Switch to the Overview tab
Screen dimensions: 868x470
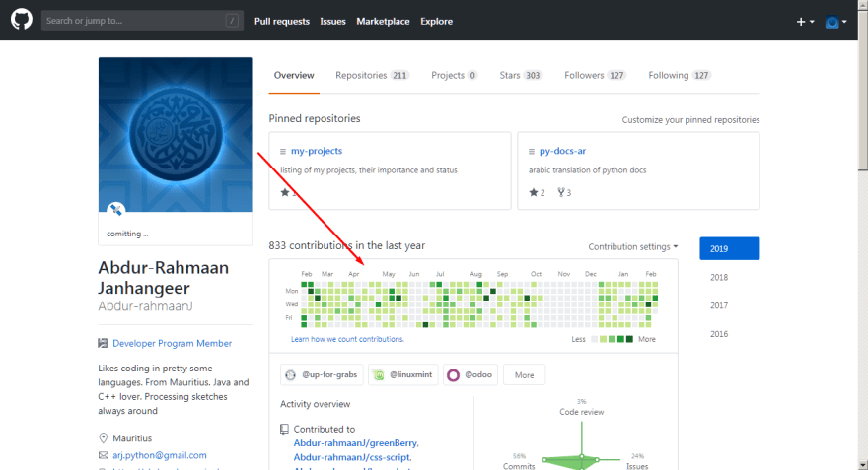294,75
